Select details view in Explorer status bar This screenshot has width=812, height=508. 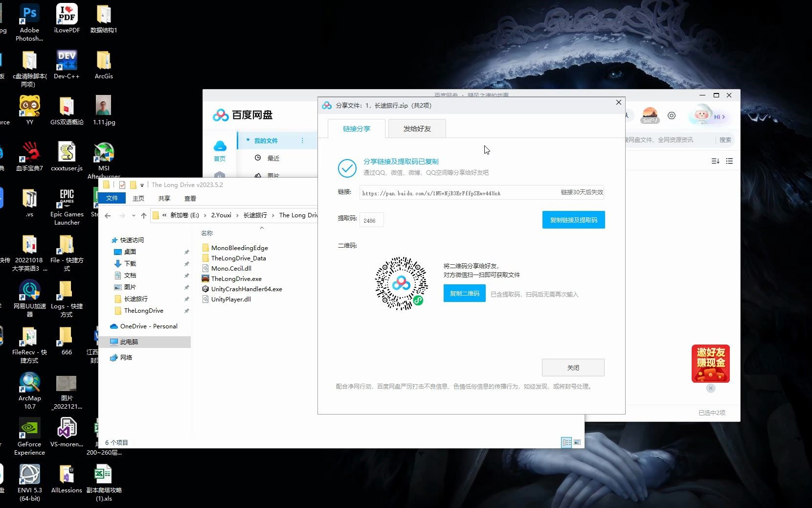[567, 442]
